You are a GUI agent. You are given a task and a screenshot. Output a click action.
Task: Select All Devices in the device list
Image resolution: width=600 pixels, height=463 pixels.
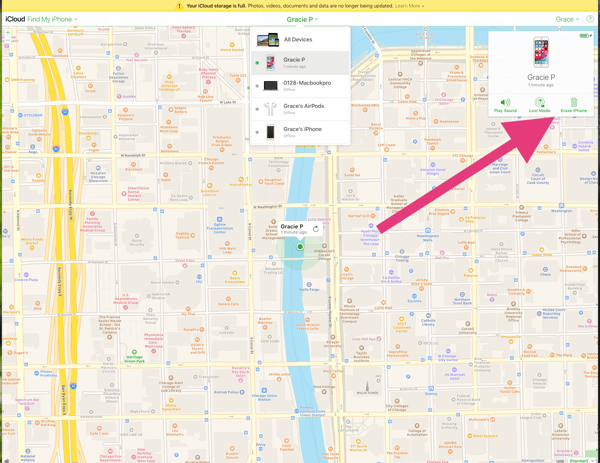pyautogui.click(x=300, y=39)
